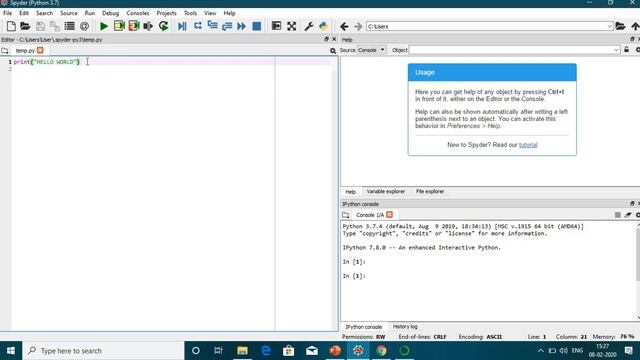Open Consoles menu
The width and height of the screenshot is (640, 360).
click(x=138, y=13)
